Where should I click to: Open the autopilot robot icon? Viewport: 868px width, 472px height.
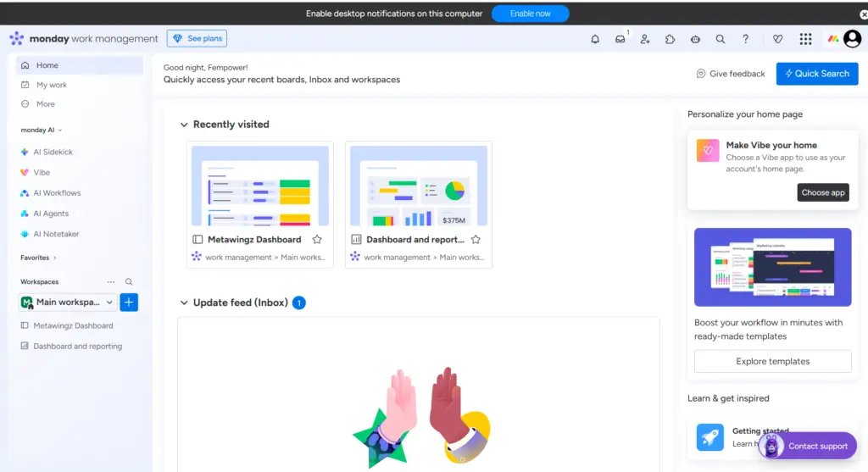point(695,39)
